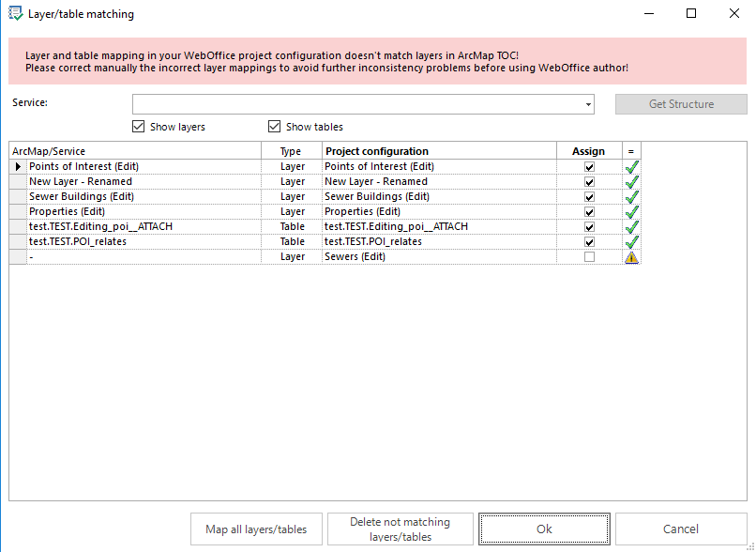The width and height of the screenshot is (756, 552).
Task: Open the Service dropdown list
Action: coord(587,103)
